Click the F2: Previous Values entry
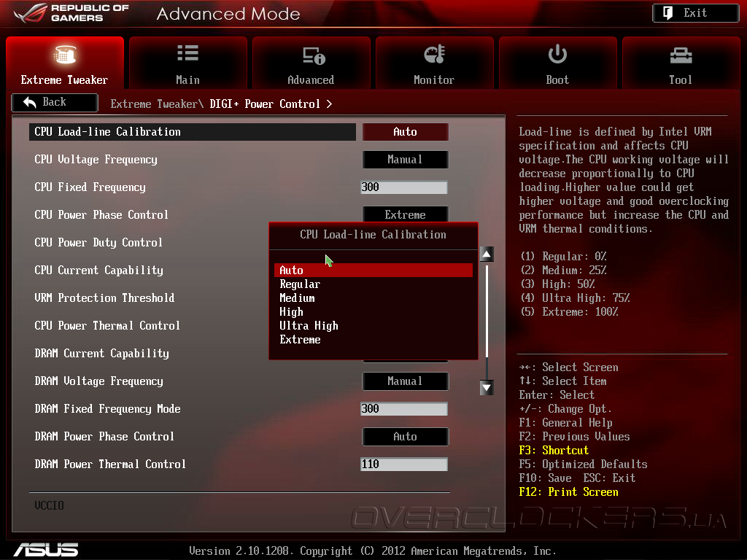 click(x=574, y=436)
